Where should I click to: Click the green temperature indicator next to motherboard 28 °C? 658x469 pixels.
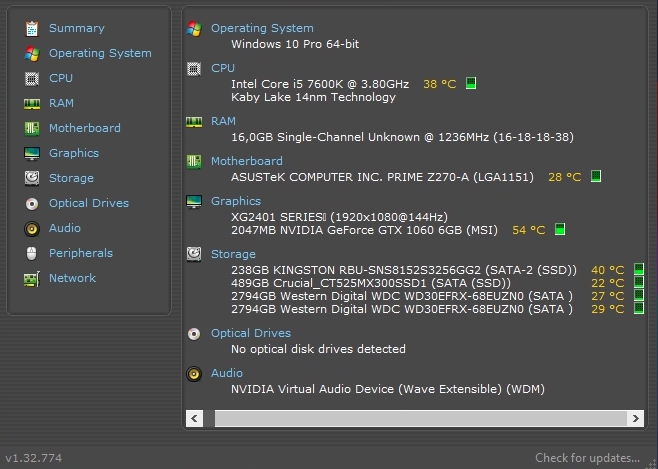596,176
